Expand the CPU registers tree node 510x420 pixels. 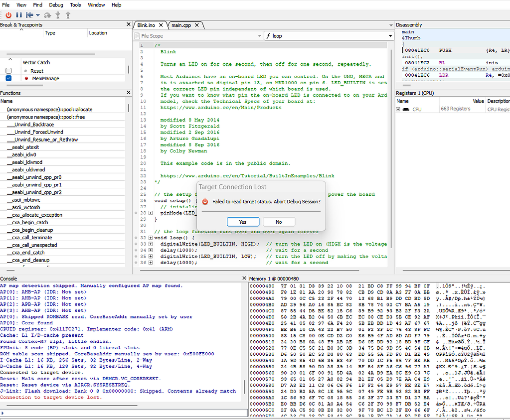398,109
